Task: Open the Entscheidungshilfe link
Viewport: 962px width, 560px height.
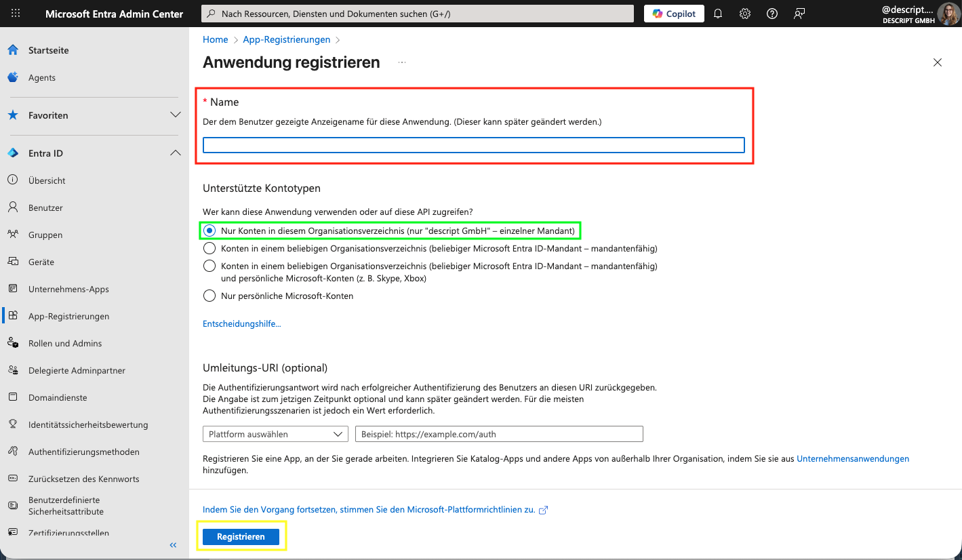Action: 241,323
